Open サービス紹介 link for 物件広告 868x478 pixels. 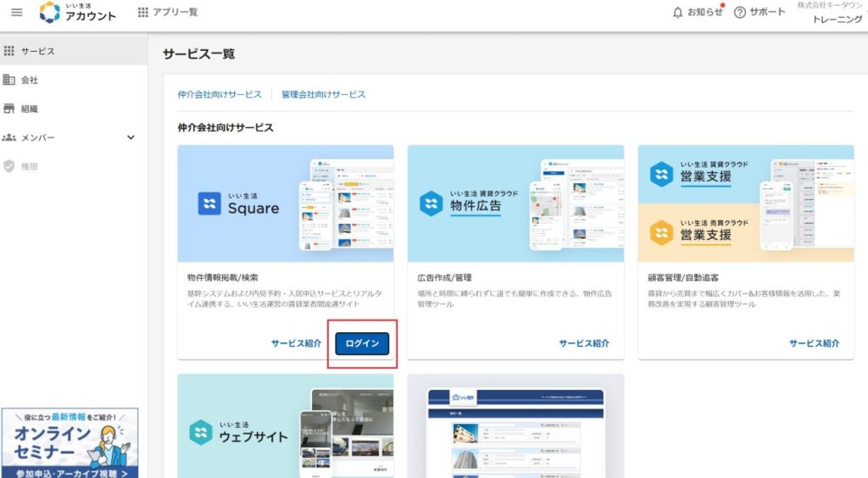(x=584, y=343)
